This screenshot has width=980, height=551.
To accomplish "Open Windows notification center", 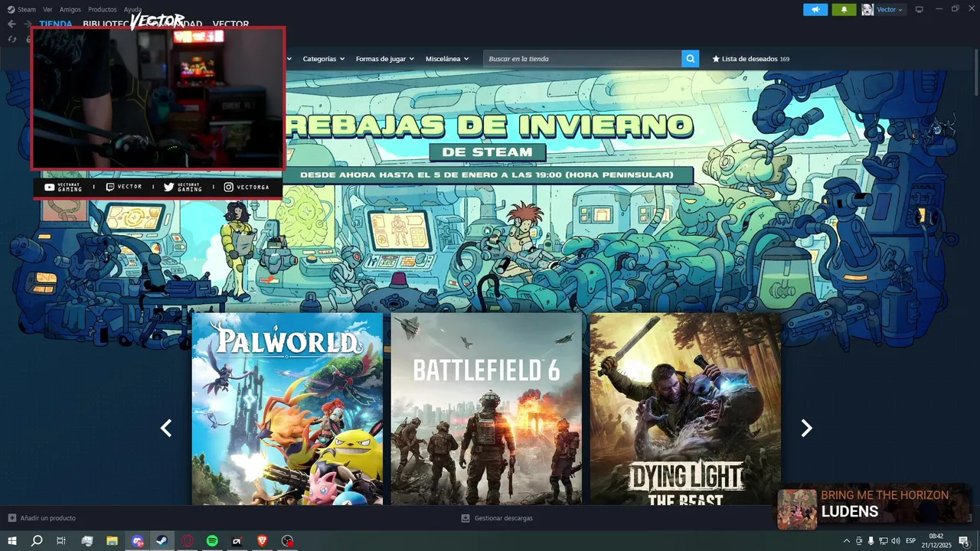I will tap(964, 541).
